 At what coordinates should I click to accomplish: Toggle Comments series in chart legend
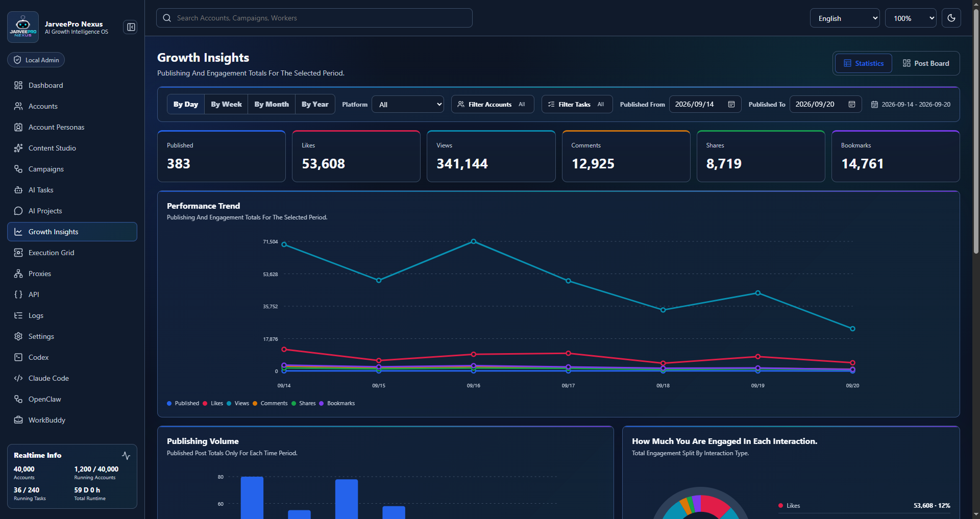point(270,403)
